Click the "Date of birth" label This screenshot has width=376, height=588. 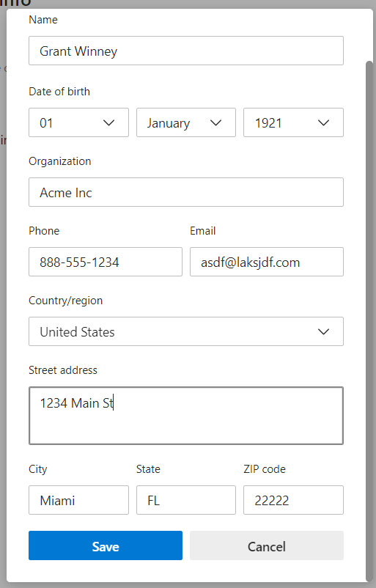click(59, 92)
